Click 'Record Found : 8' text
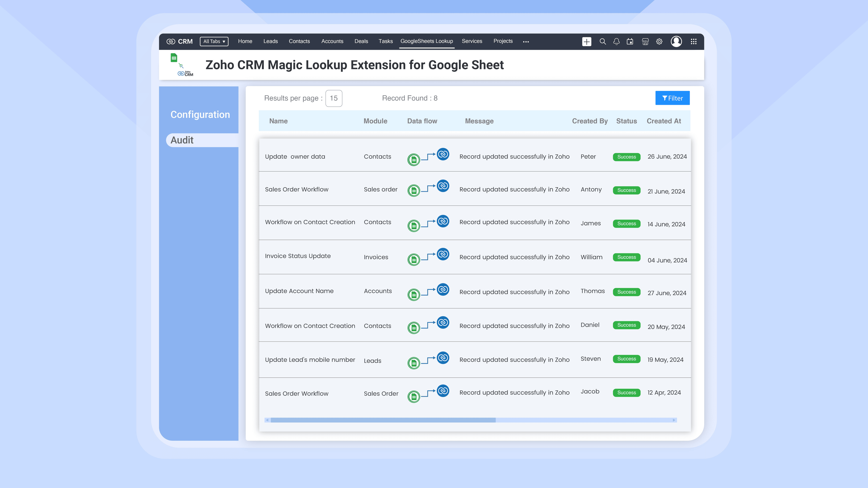Viewport: 868px width, 488px height. [409, 98]
